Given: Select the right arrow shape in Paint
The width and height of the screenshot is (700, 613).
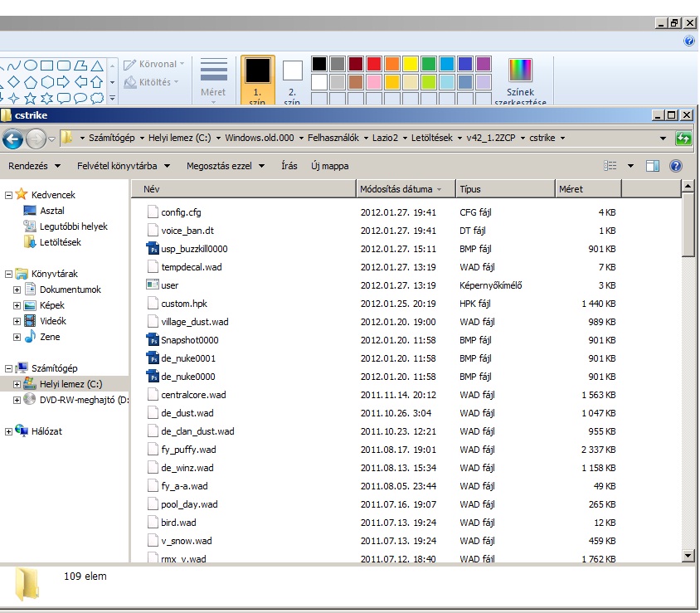Looking at the screenshot, I should click(x=63, y=82).
